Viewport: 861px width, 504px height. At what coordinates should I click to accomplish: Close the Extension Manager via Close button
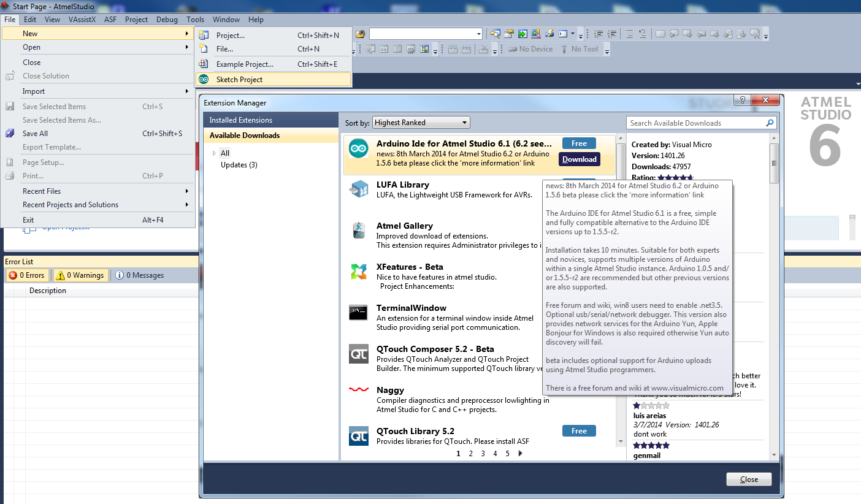[749, 479]
